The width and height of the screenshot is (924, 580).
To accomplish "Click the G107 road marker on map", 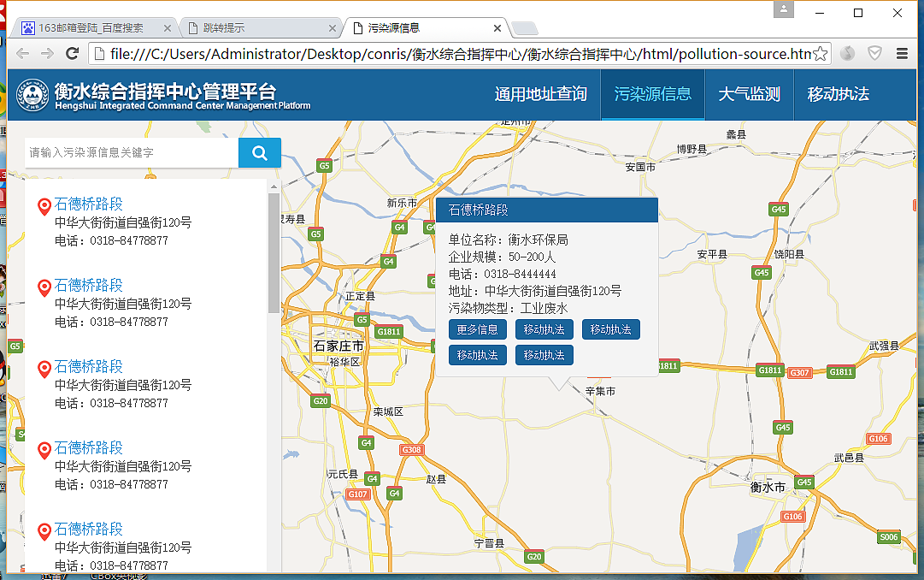I will pyautogui.click(x=357, y=494).
